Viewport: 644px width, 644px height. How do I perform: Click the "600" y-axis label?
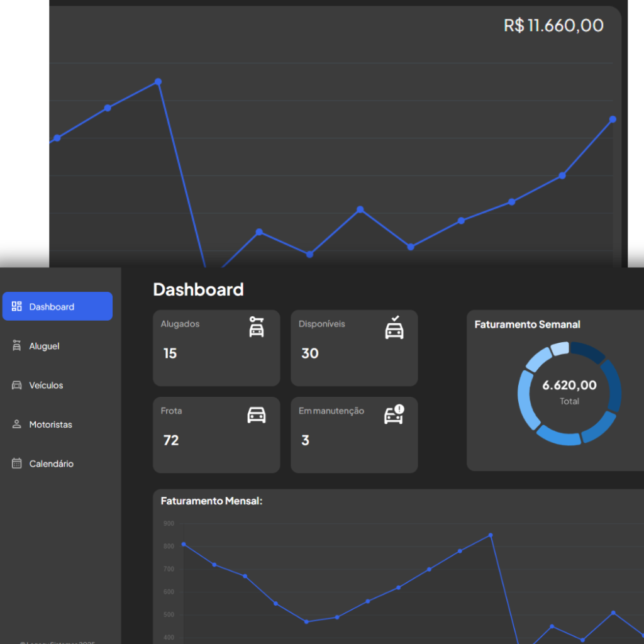[x=169, y=592]
